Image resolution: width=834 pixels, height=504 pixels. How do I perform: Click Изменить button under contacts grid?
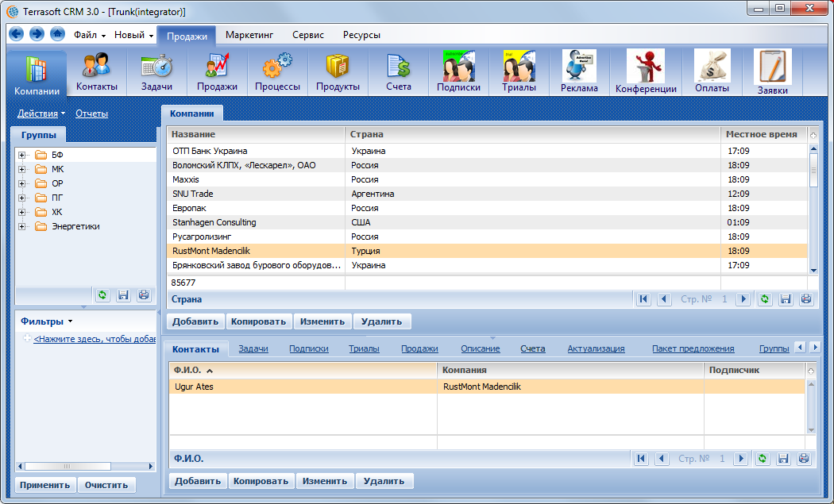pyautogui.click(x=325, y=481)
